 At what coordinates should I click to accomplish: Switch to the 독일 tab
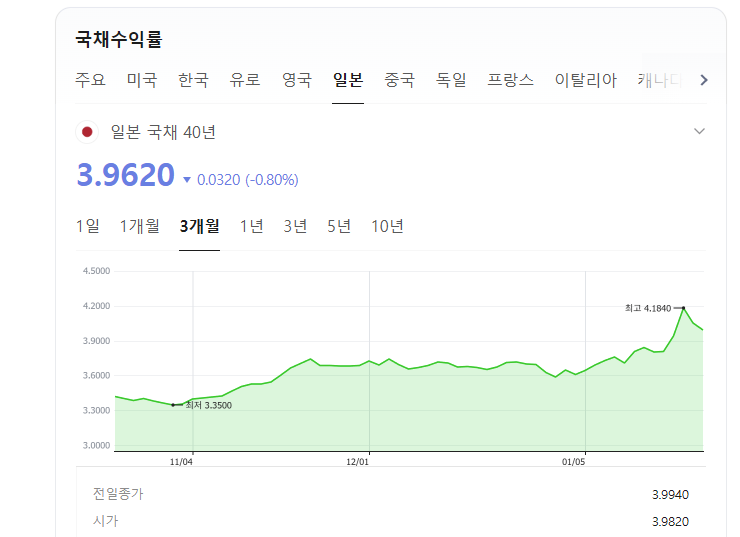(451, 80)
